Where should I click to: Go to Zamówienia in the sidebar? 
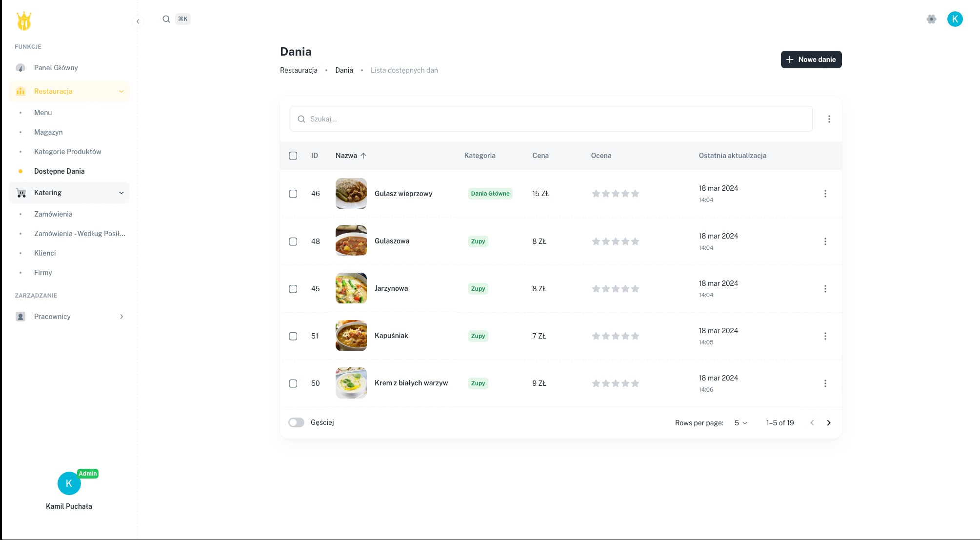53,214
